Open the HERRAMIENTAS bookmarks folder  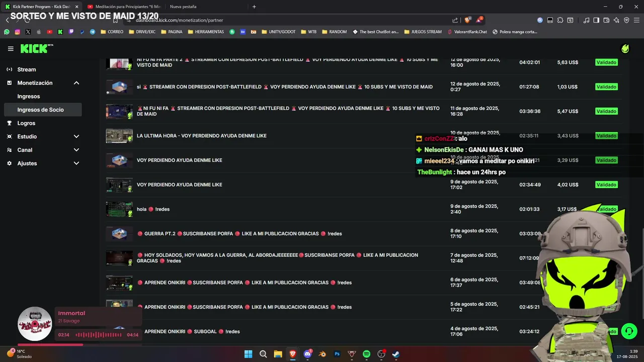tap(206, 32)
